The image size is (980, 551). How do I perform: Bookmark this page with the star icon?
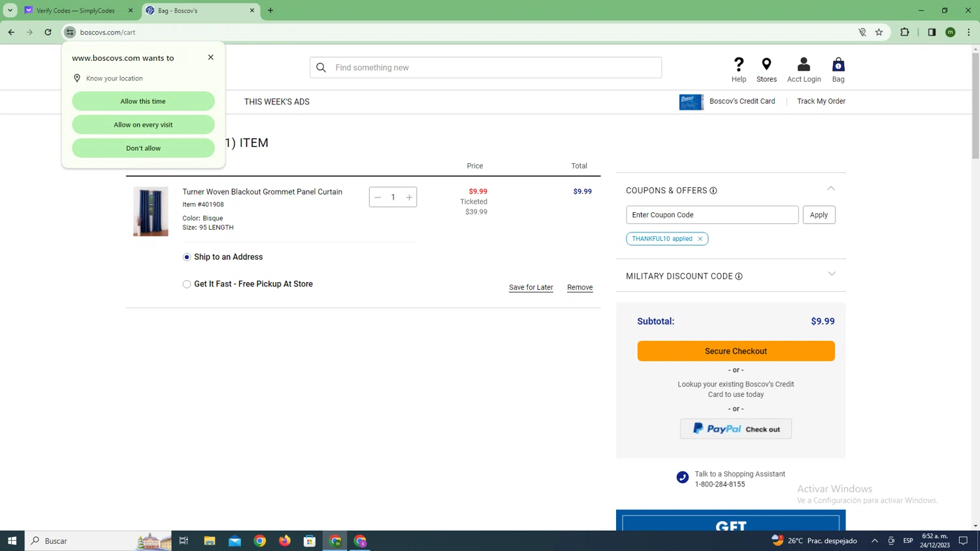point(879,32)
